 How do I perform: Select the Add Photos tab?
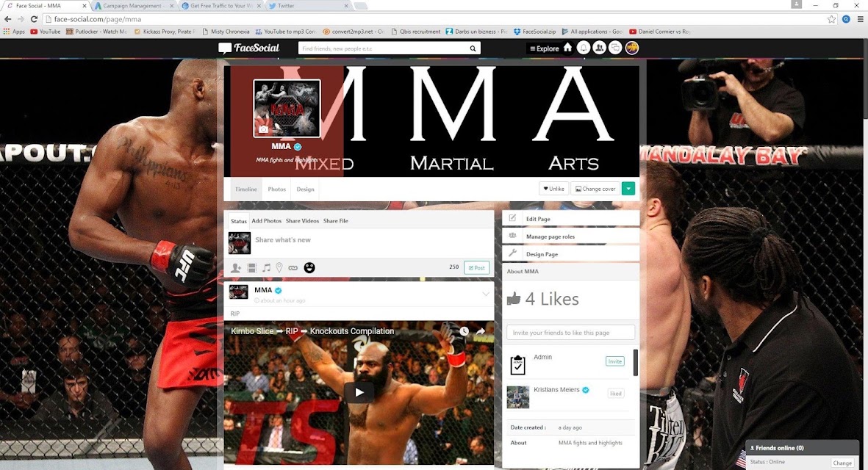(x=266, y=220)
